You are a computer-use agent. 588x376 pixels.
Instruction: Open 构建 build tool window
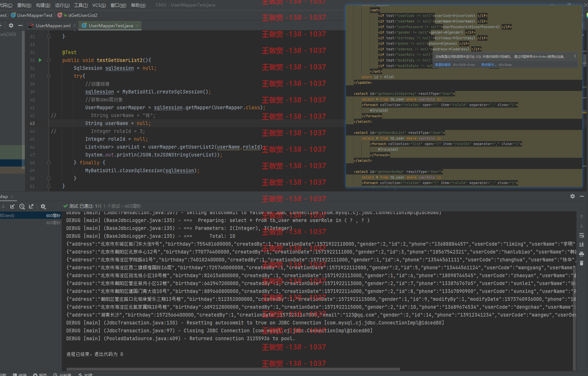(86, 374)
